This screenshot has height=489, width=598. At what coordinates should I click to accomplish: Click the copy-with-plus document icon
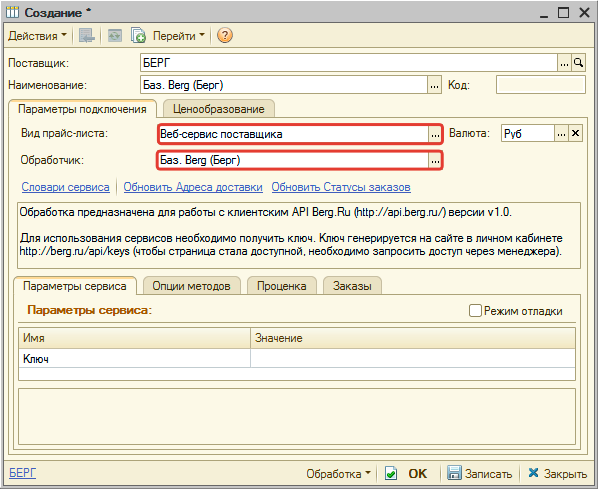138,35
